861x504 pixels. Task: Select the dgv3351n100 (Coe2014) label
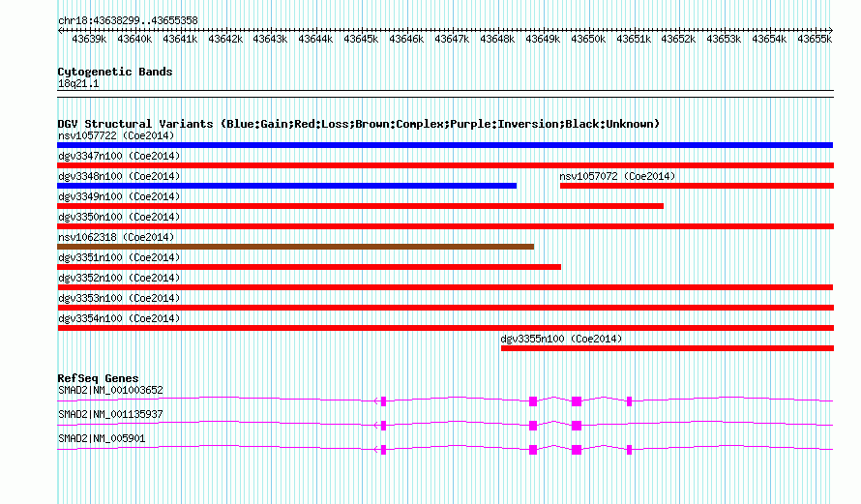[x=119, y=257]
